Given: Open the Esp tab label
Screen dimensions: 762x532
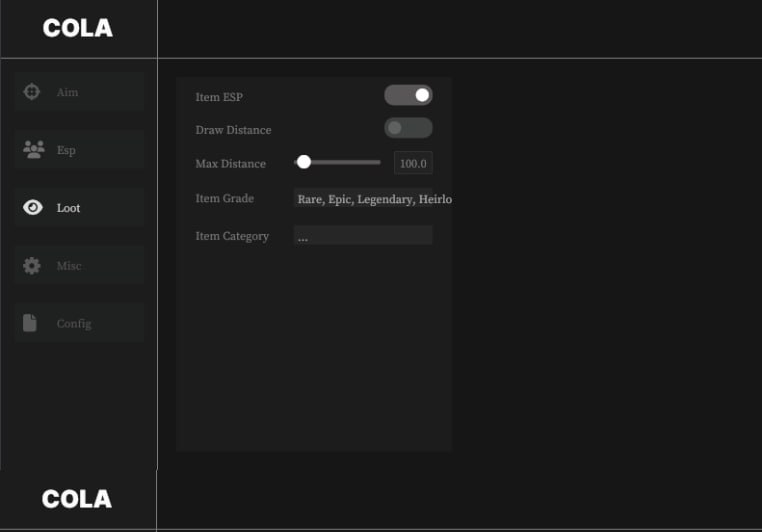Looking at the screenshot, I should 66,151.
